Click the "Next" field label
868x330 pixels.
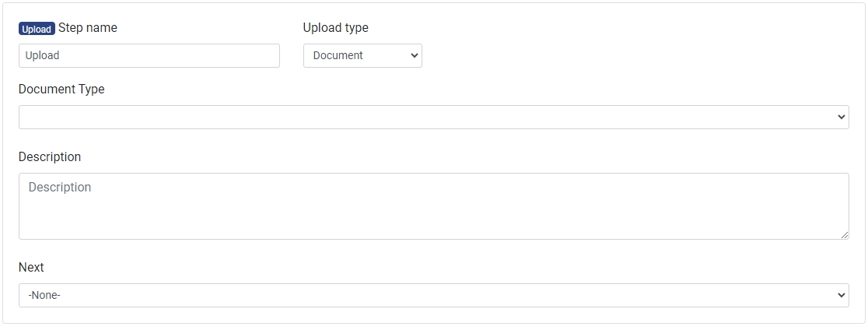(31, 268)
